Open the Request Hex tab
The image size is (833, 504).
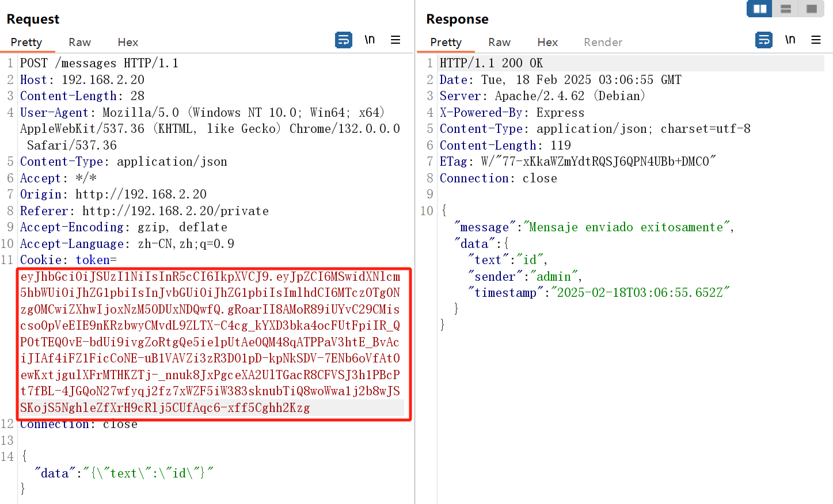[128, 42]
